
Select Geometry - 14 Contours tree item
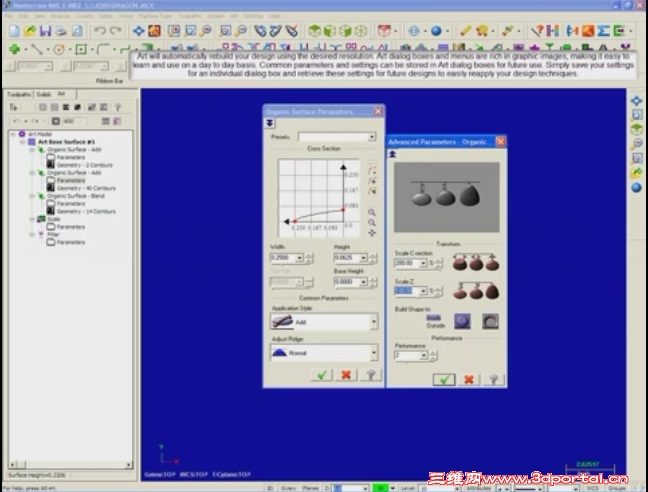[86, 212]
